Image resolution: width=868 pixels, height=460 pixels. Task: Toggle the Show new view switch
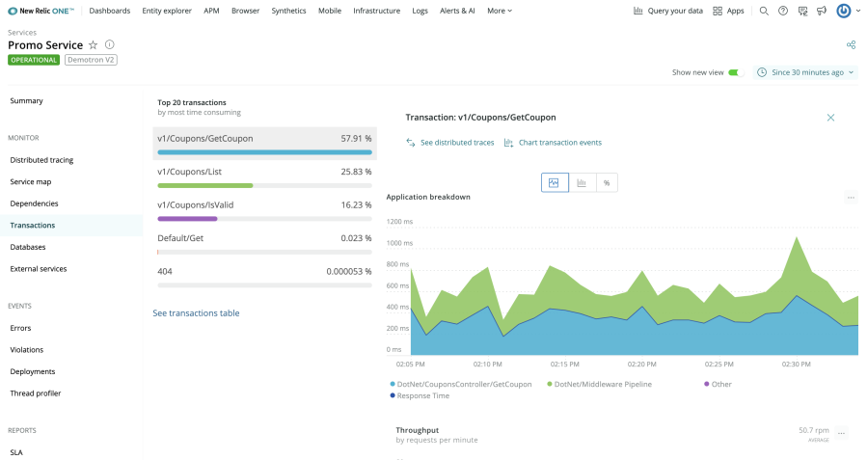[735, 72]
